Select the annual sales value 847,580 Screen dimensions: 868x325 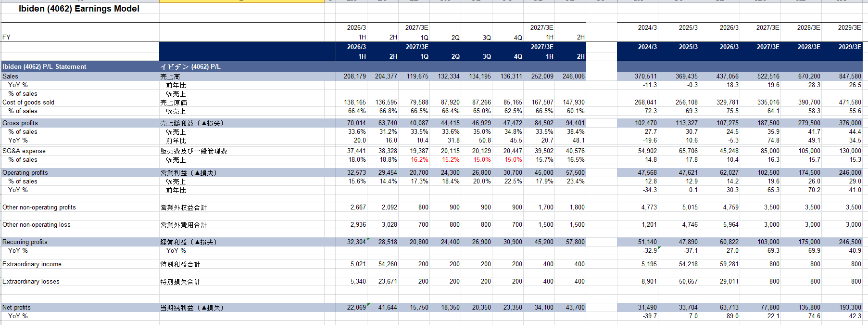tap(850, 76)
